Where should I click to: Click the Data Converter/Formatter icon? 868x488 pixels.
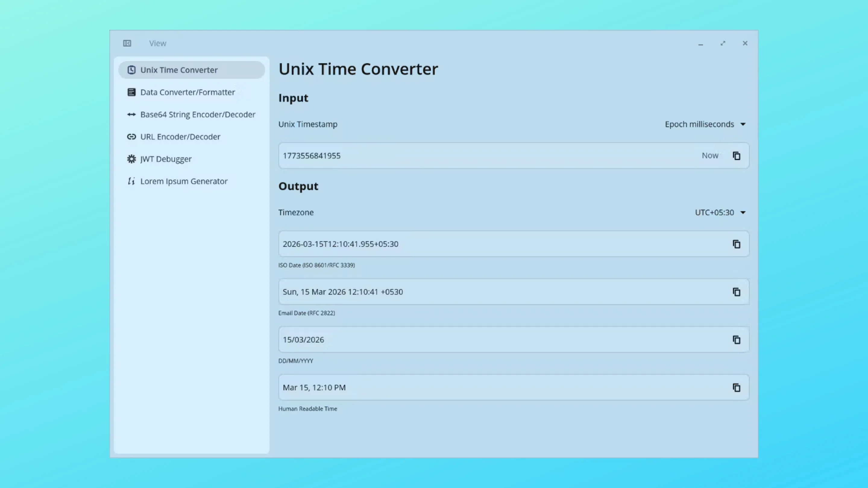click(x=131, y=92)
